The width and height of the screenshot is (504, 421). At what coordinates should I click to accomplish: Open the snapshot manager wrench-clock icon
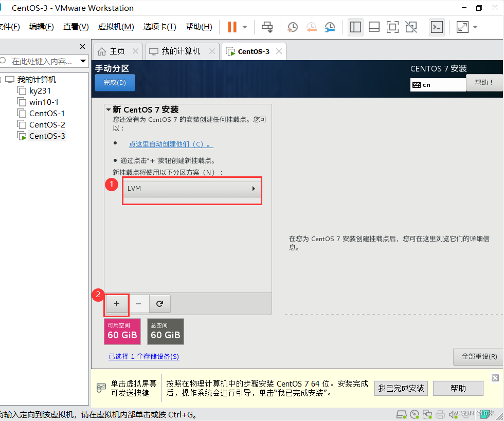(330, 27)
